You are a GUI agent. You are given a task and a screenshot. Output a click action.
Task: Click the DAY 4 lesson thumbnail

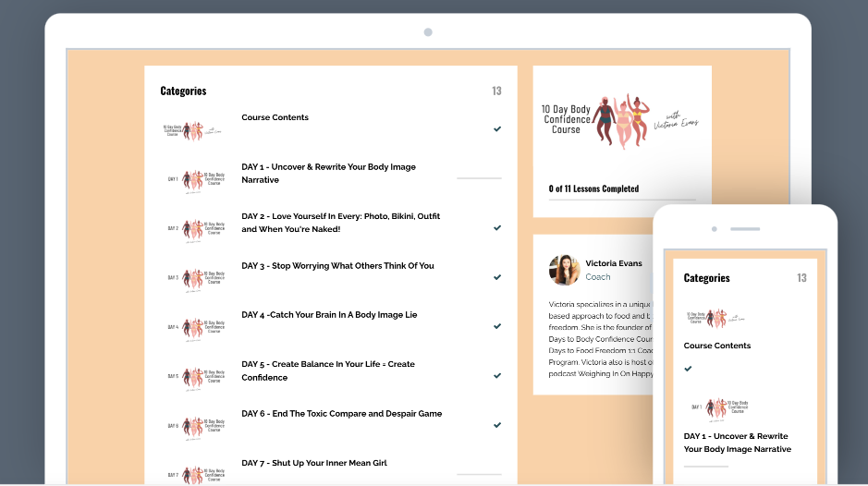point(196,327)
